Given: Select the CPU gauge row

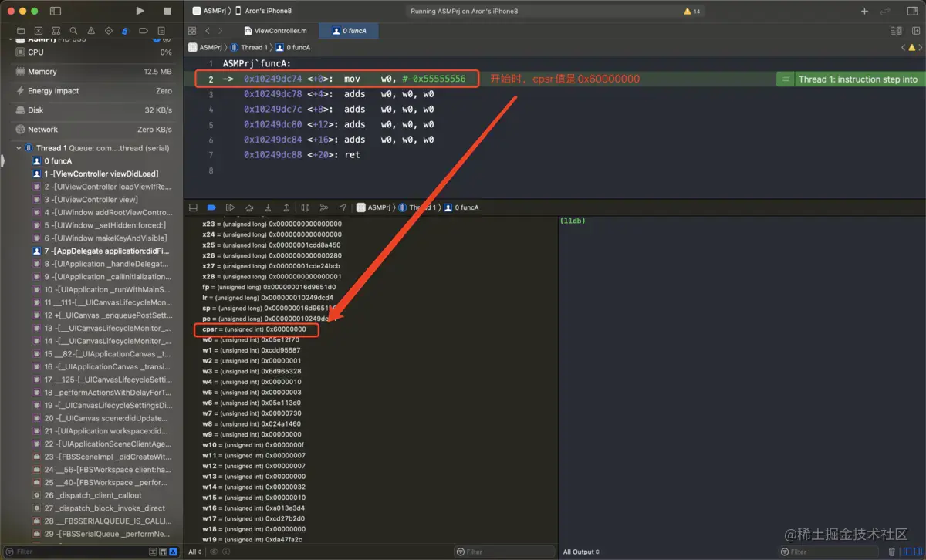Looking at the screenshot, I should (93, 52).
